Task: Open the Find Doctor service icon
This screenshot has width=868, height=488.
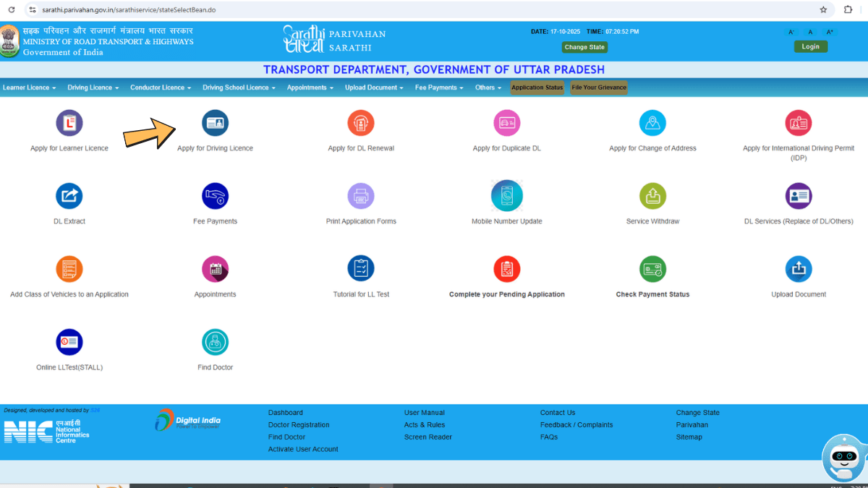Action: (215, 342)
